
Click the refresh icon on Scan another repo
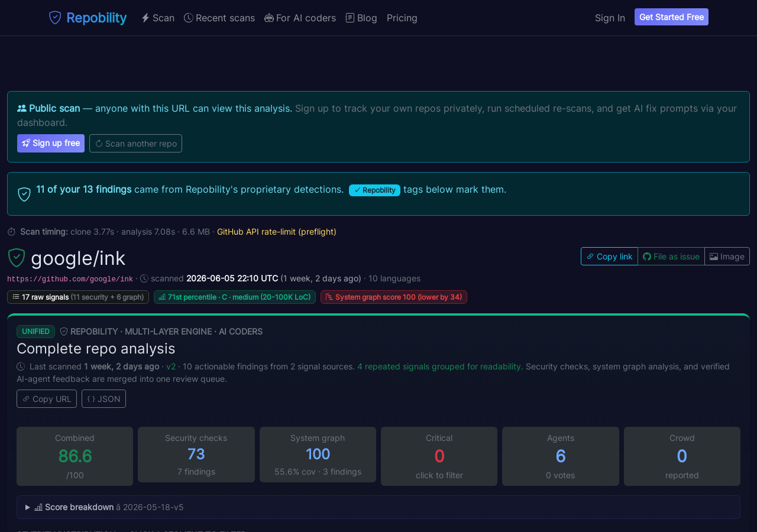[x=99, y=144]
